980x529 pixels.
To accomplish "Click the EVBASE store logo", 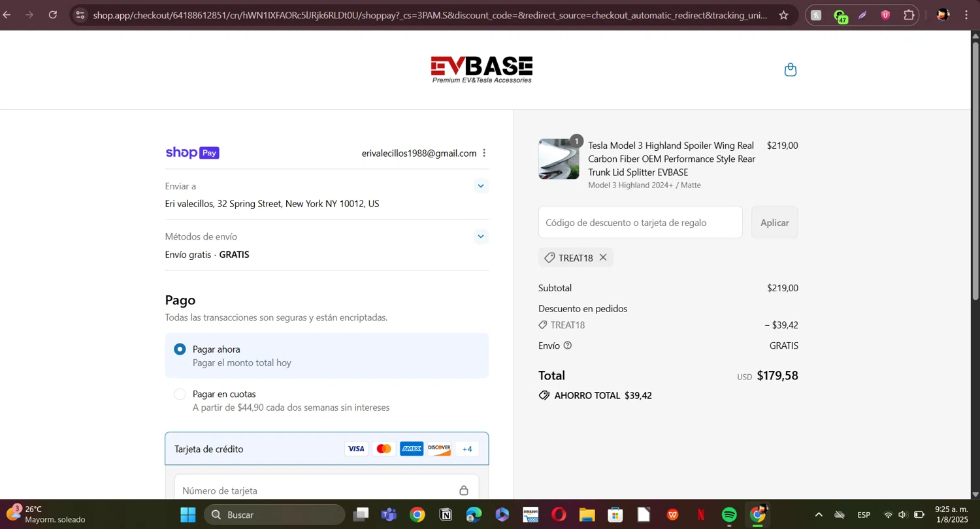I will pos(482,69).
